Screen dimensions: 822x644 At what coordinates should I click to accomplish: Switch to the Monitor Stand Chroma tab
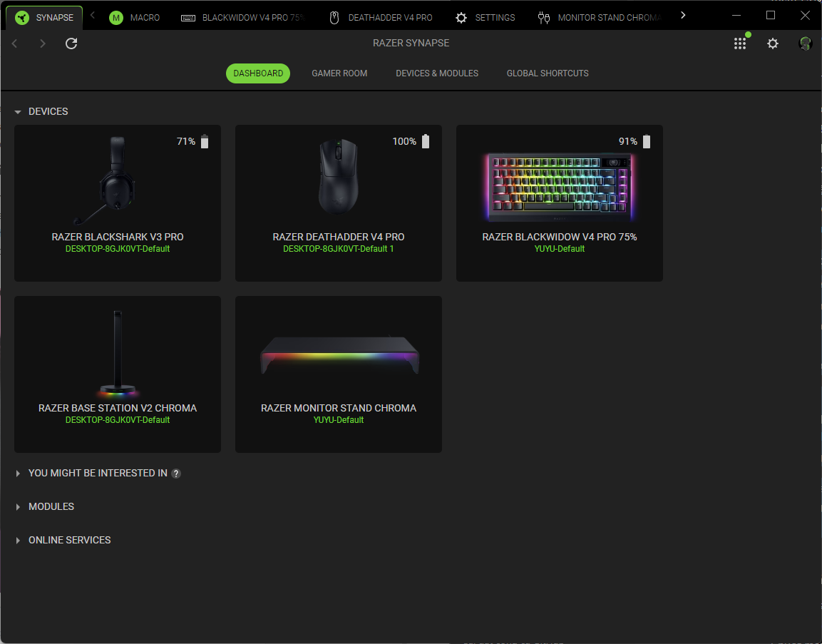coord(601,18)
